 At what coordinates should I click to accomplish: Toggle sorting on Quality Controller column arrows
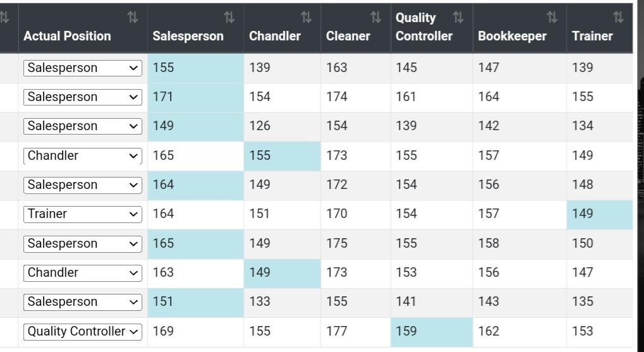tap(458, 18)
